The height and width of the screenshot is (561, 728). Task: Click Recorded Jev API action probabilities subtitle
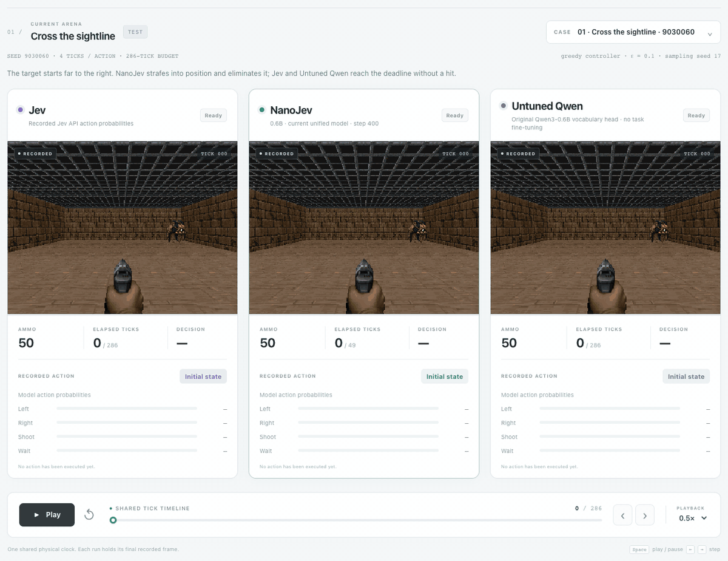(81, 123)
